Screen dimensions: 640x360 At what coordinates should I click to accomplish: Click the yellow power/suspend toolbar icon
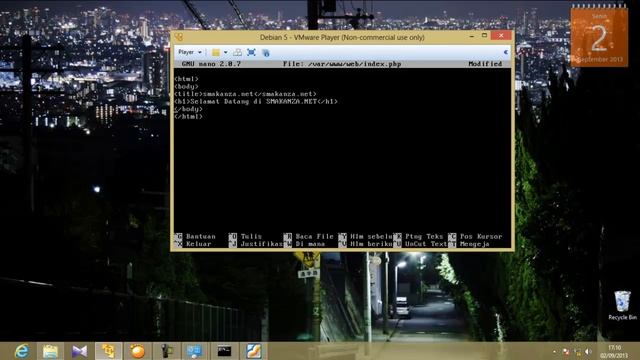tap(216, 52)
